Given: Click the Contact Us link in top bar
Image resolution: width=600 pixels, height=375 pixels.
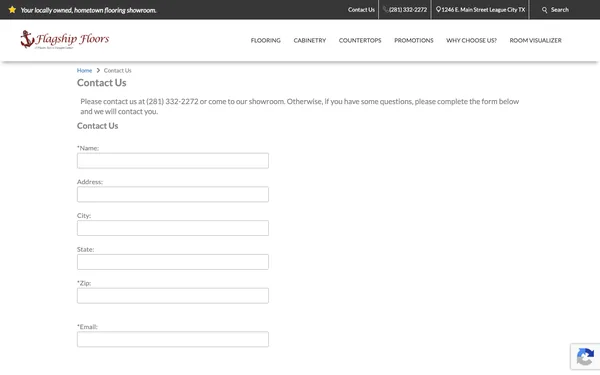Looking at the screenshot, I should 361,10.
